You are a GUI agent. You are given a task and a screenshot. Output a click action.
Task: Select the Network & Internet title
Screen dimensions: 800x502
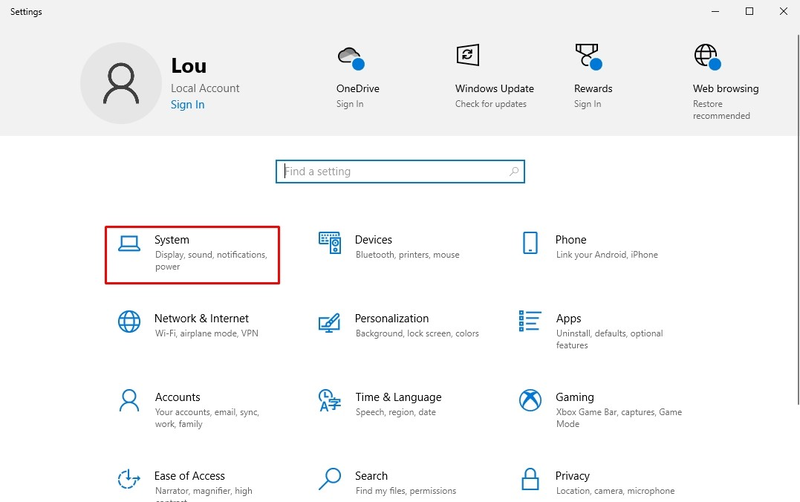click(x=202, y=318)
